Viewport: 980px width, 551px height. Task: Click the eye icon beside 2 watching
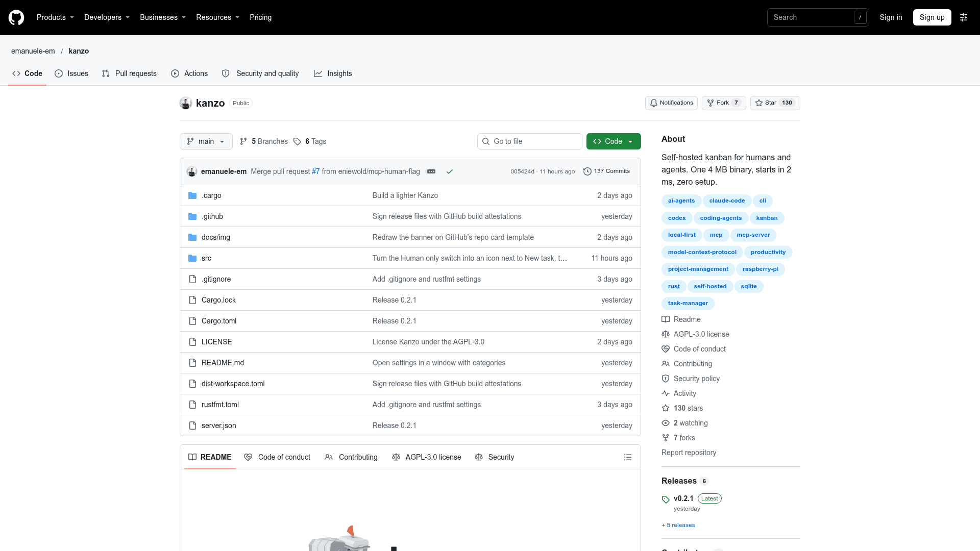tap(666, 423)
